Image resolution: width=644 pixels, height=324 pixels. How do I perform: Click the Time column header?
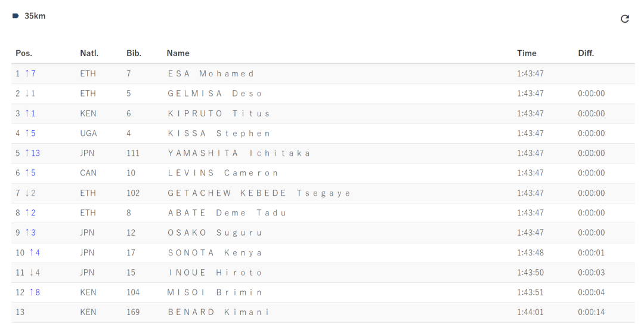coord(527,53)
